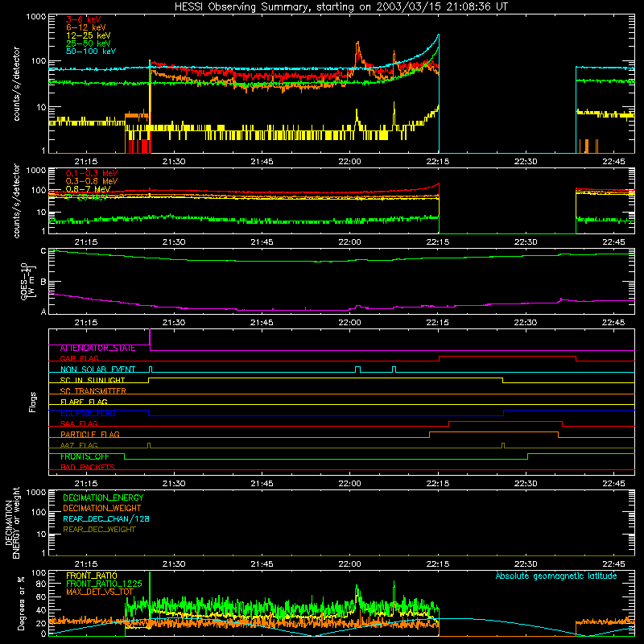Select the SAA_FLAG label
644x644 pixels.
click(79, 423)
